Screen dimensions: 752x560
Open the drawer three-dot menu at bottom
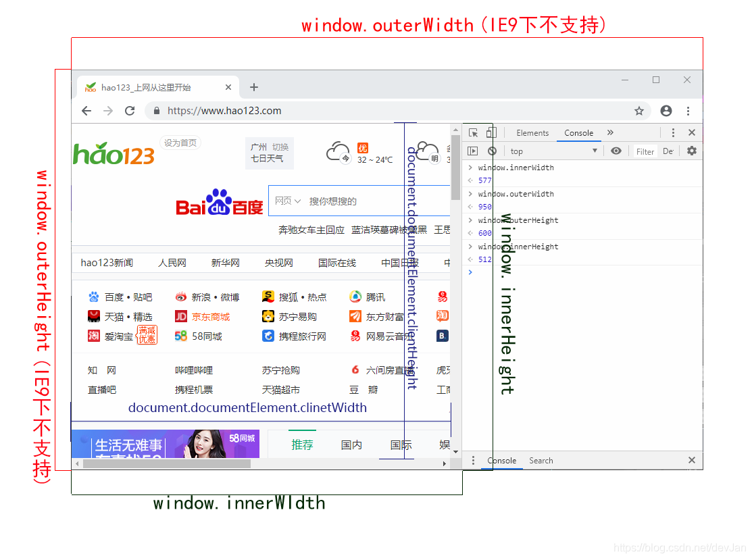pos(474,460)
